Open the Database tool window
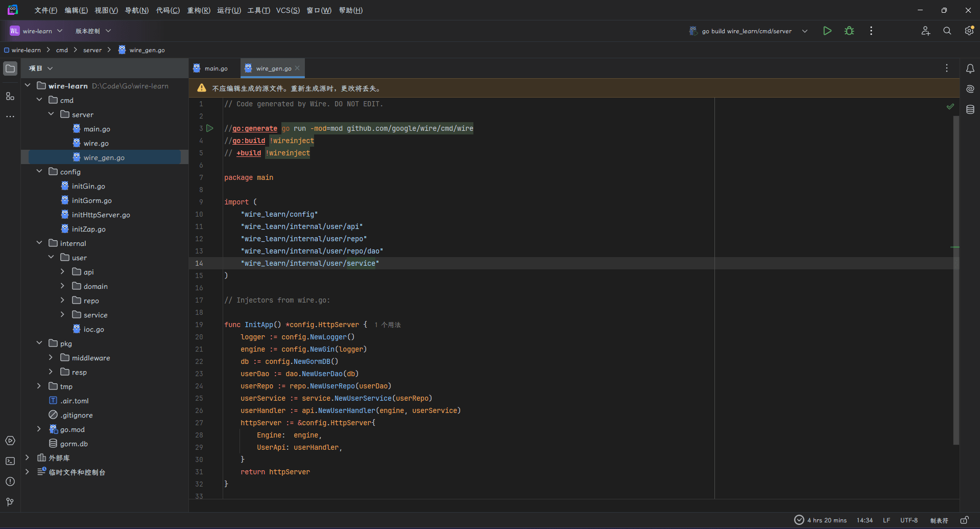Viewport: 980px width, 529px height. tap(970, 109)
